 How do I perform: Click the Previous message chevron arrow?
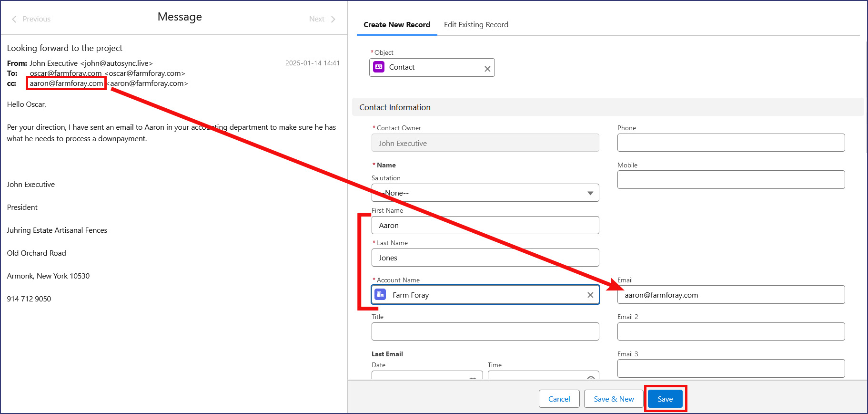[x=14, y=19]
